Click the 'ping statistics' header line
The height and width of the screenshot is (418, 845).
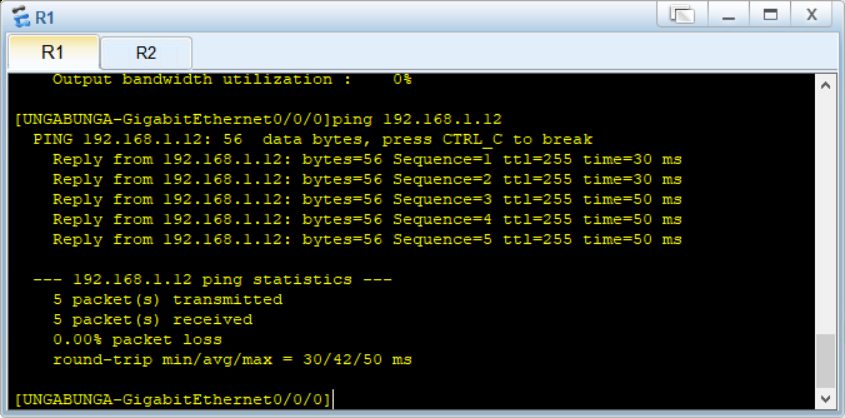pos(212,280)
